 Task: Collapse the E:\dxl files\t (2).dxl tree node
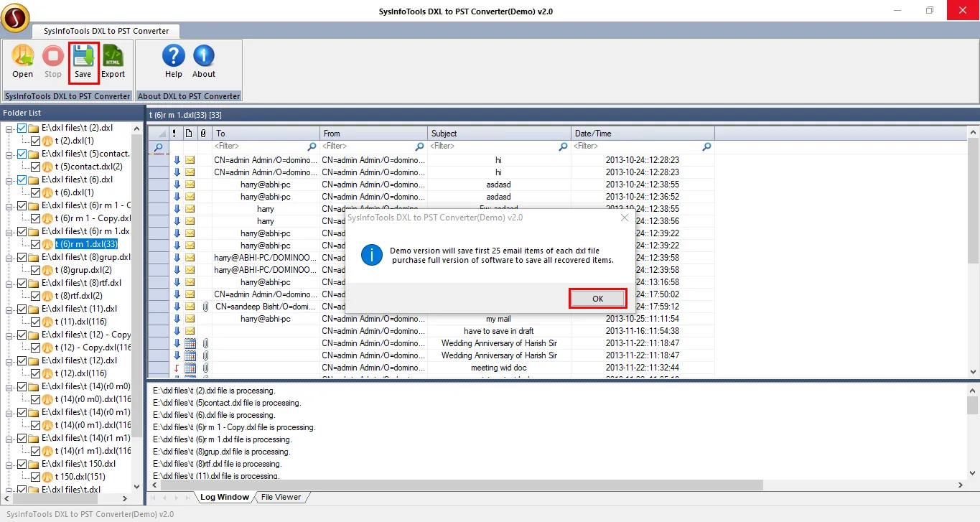[9, 129]
